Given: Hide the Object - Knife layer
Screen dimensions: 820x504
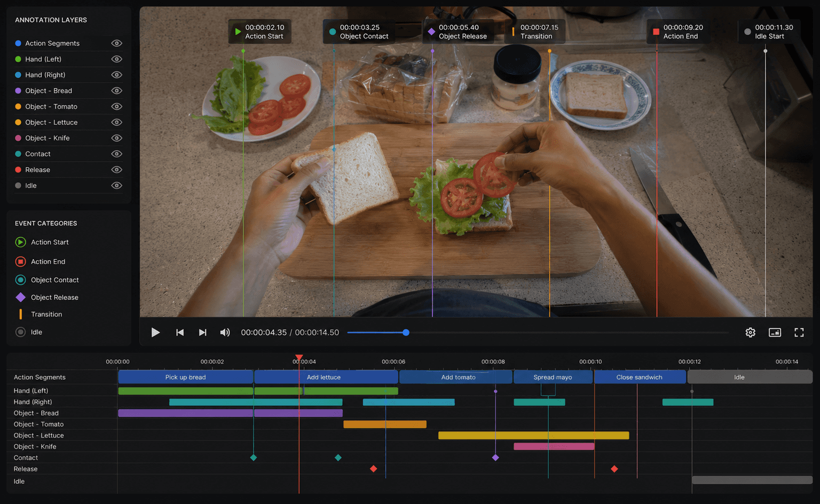Looking at the screenshot, I should tap(116, 138).
